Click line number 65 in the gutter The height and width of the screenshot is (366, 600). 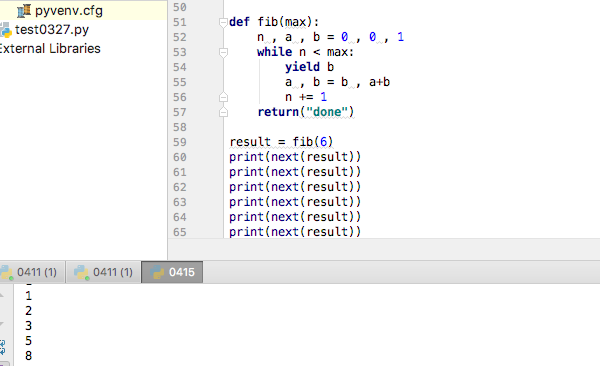[179, 232]
